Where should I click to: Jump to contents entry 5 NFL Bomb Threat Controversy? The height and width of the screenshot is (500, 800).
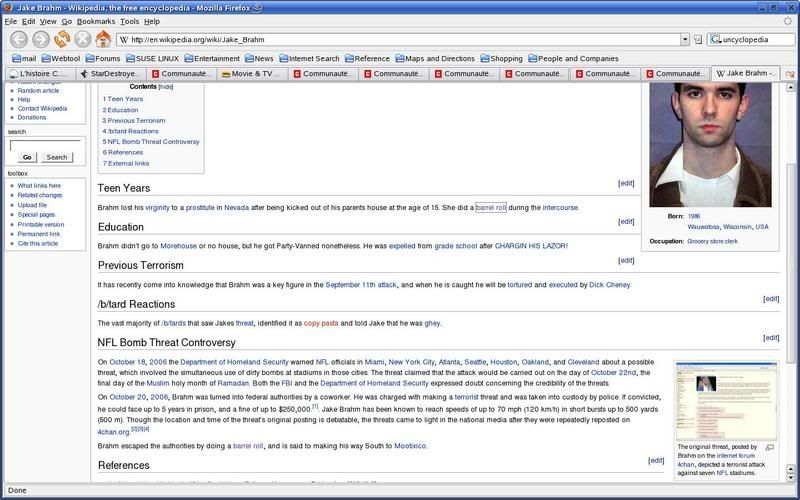(x=151, y=142)
